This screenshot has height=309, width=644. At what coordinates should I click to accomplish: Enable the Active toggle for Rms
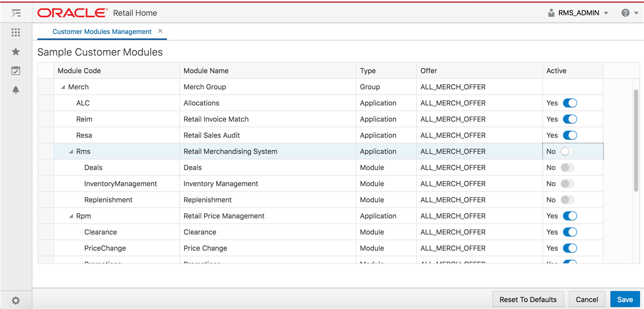[x=568, y=151]
